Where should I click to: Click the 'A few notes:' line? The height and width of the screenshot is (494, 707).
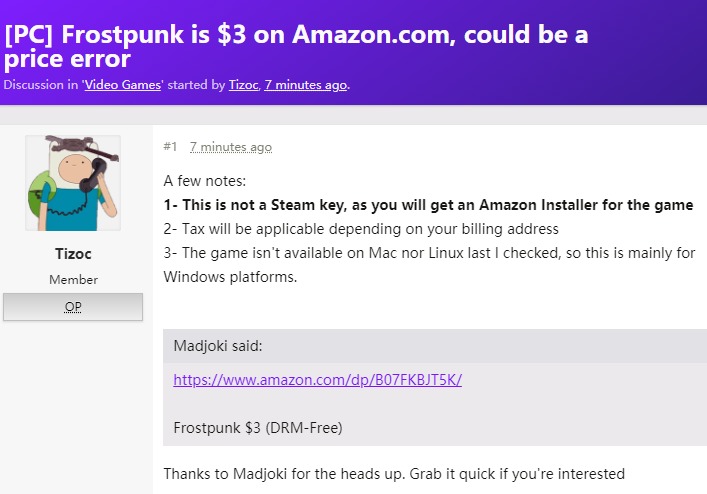pyautogui.click(x=203, y=181)
